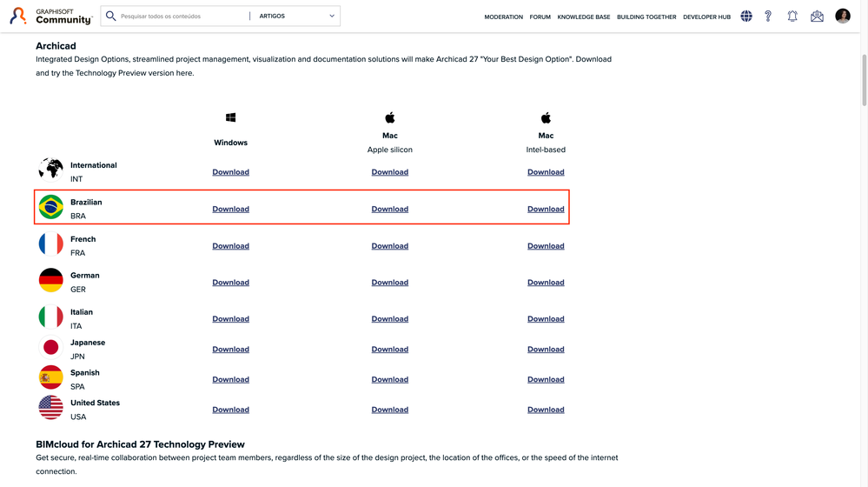Go to the Forum menu item
This screenshot has height=487, width=868.
pyautogui.click(x=540, y=17)
